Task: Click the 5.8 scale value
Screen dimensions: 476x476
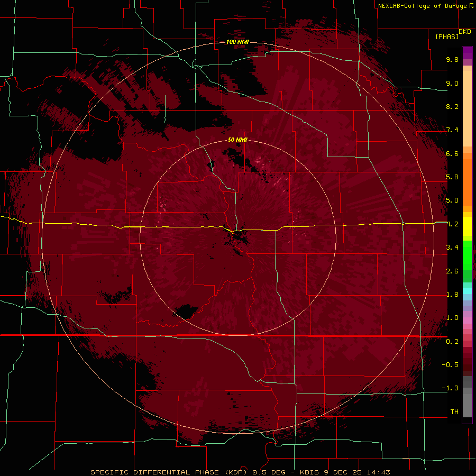Action: 452,177
